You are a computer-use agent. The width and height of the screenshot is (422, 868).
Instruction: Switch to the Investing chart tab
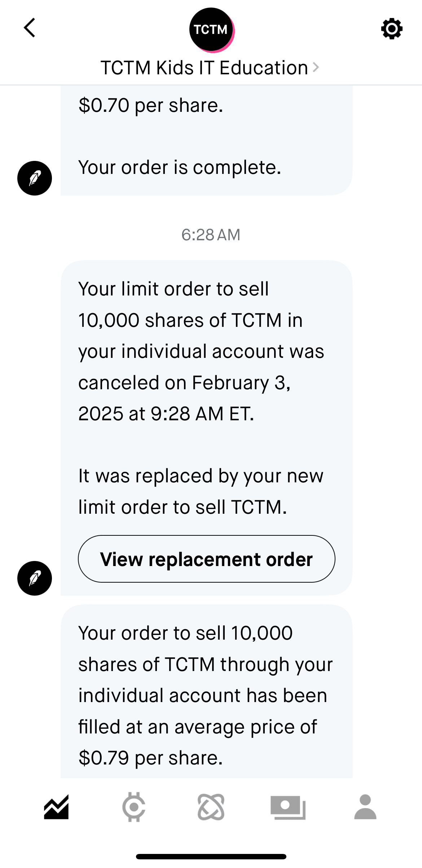pos(56,807)
